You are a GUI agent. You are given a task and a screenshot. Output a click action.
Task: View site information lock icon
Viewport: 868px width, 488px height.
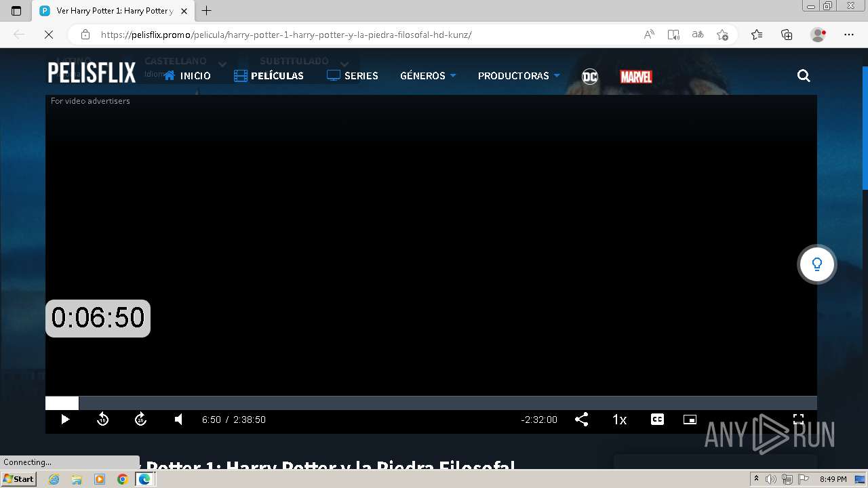[x=85, y=35]
